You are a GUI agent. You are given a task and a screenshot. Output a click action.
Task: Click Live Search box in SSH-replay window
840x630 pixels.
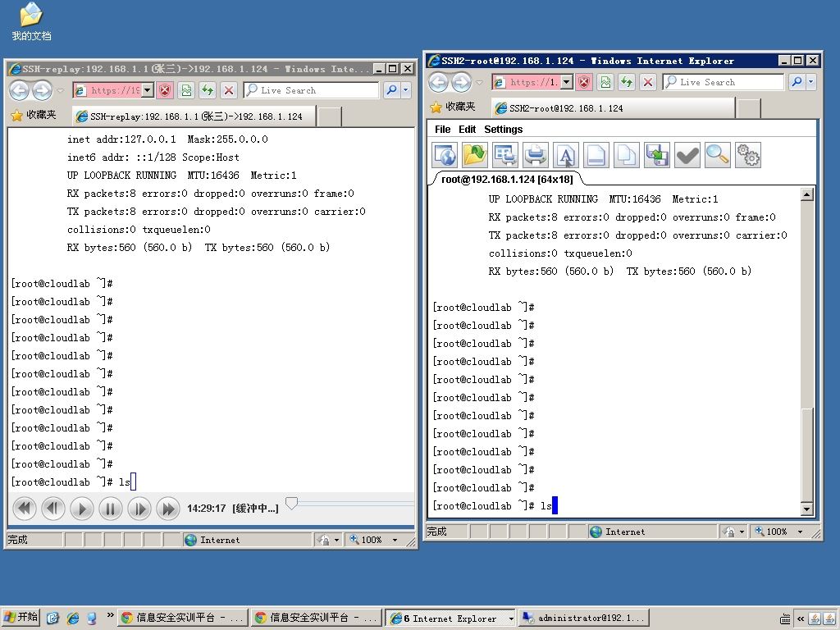coord(311,90)
